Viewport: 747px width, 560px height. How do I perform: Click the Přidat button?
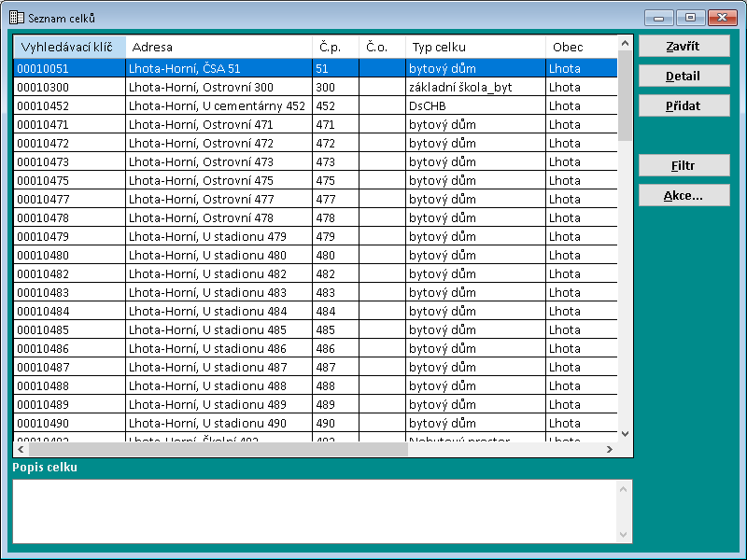(x=684, y=106)
